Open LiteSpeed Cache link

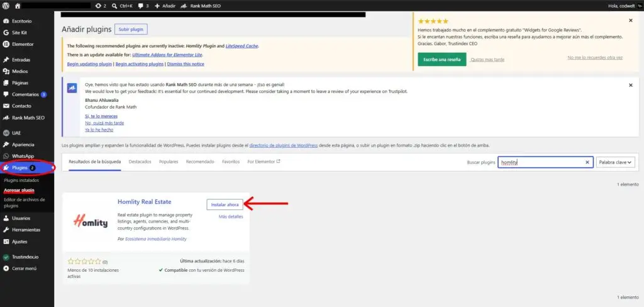(241, 46)
